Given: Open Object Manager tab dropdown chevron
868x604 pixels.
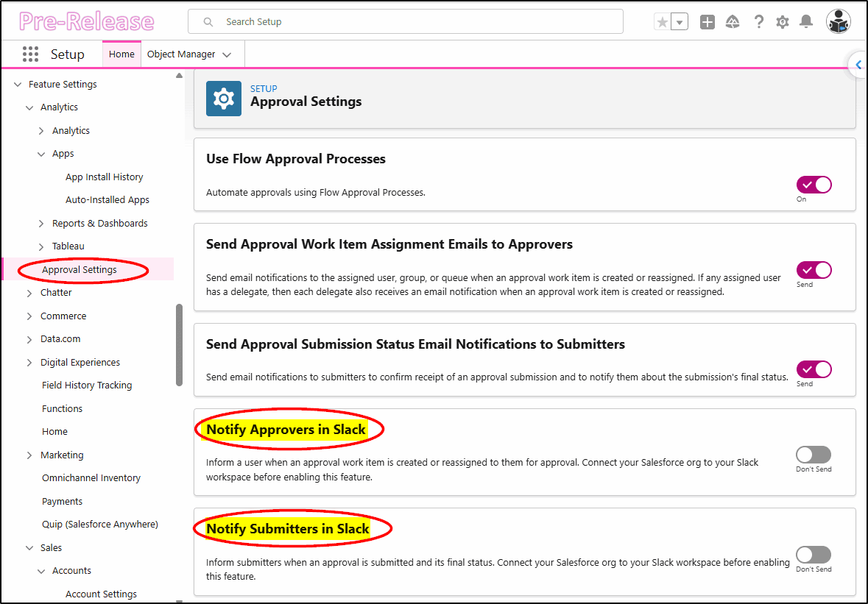Looking at the screenshot, I should [x=227, y=54].
